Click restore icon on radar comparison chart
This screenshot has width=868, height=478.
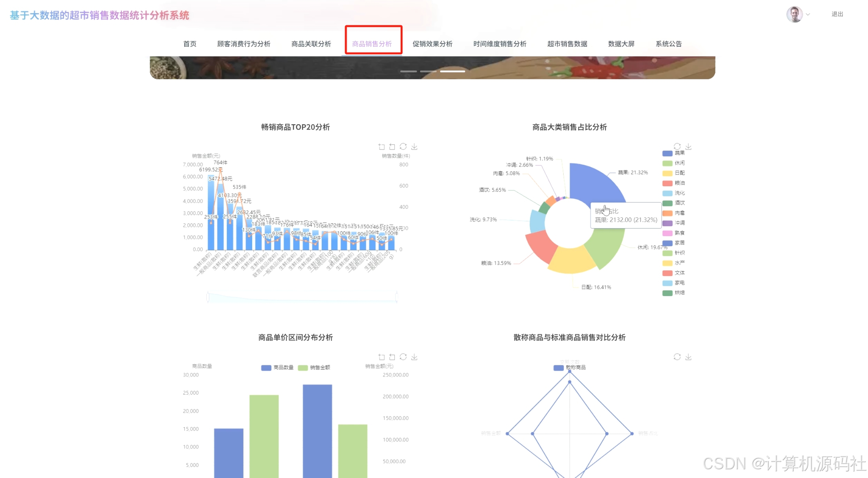(677, 357)
